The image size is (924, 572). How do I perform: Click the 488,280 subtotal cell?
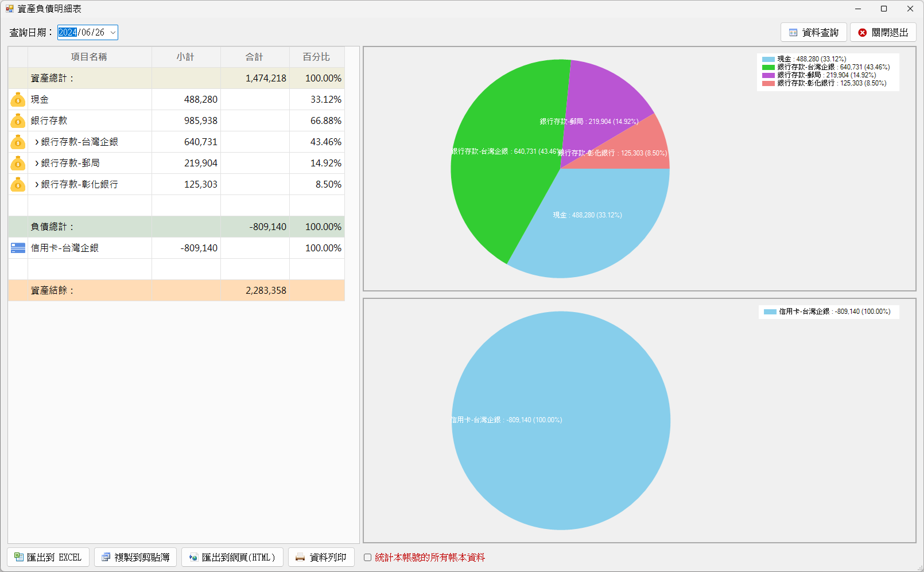tap(186, 99)
